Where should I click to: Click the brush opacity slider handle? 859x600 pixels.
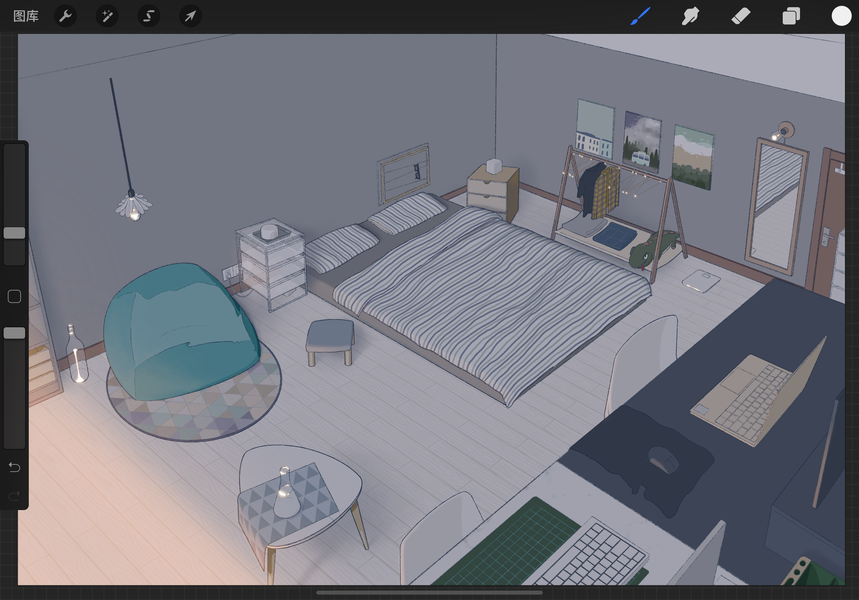tap(14, 333)
